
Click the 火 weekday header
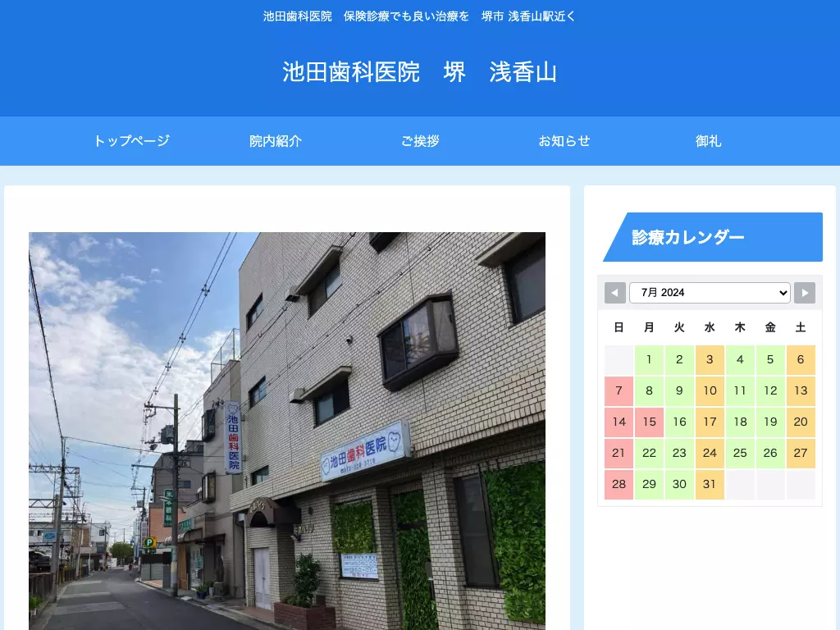679,327
